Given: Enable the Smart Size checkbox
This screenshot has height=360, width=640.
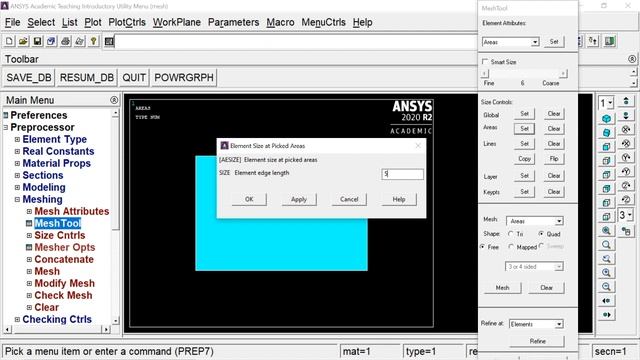Looking at the screenshot, I should [485, 62].
